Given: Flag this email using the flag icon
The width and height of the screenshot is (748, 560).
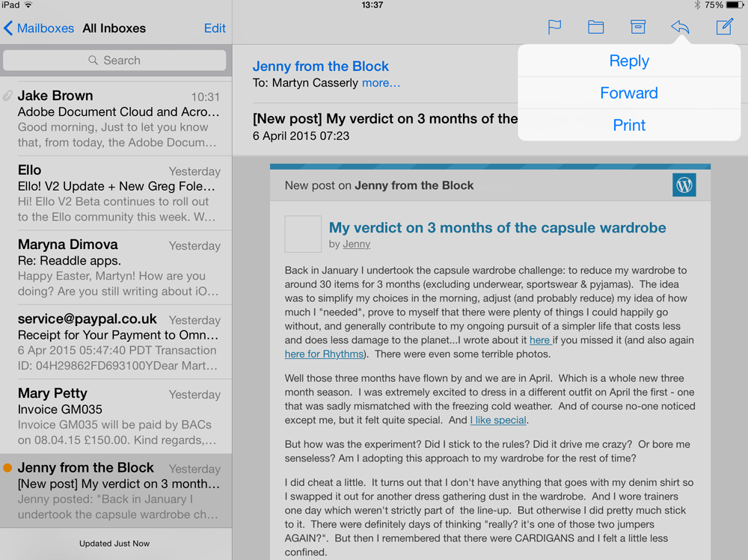Looking at the screenshot, I should click(x=555, y=27).
